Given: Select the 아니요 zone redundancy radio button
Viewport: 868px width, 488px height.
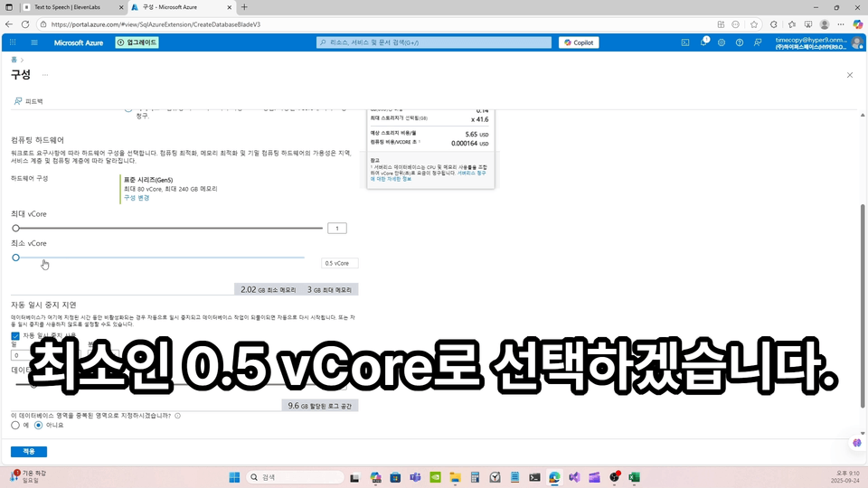Looking at the screenshot, I should 38,425.
